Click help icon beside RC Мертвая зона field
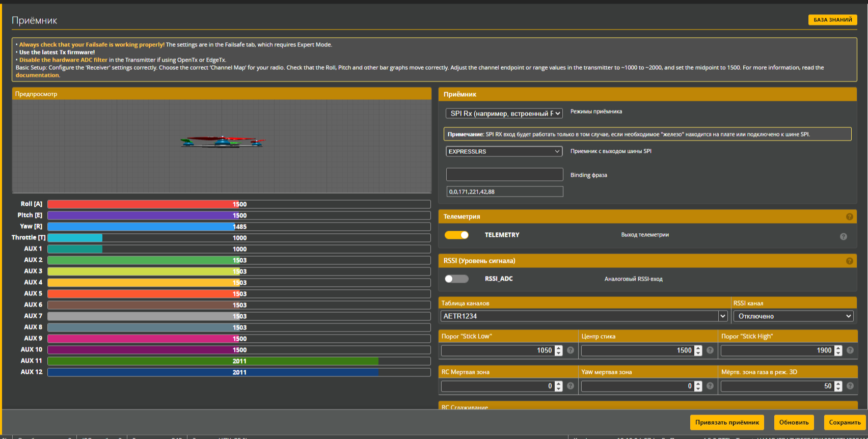Screen dimensions: 868x439 click(x=571, y=386)
